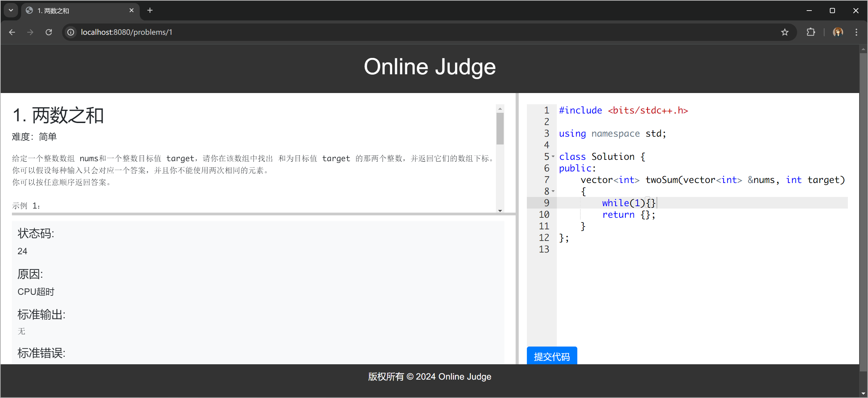This screenshot has width=868, height=398.
Task: Click the browser back arrow icon
Action: pyautogui.click(x=12, y=32)
